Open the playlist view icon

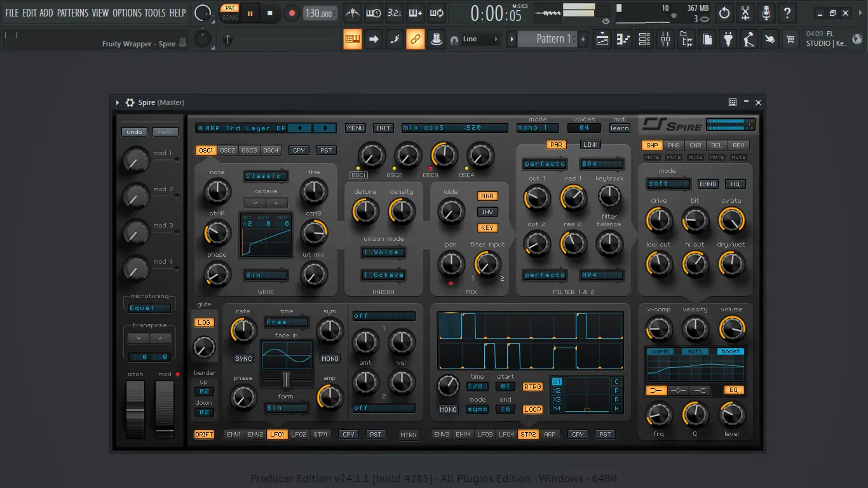602,39
